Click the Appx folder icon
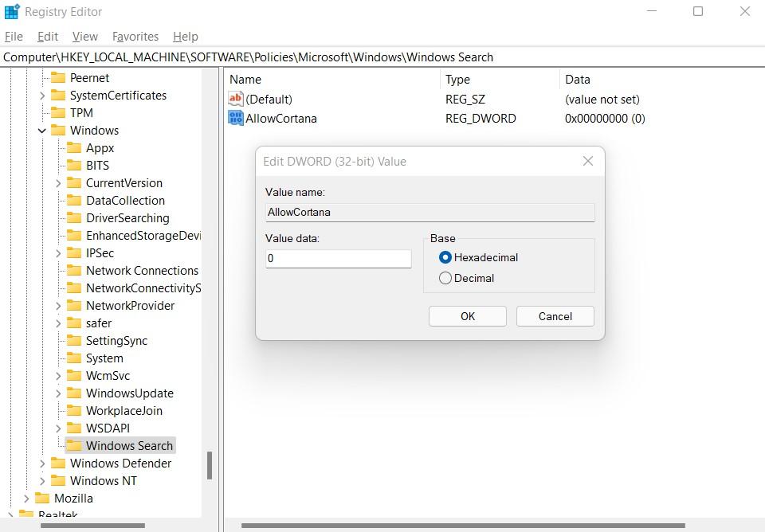This screenshot has width=765, height=532. pyautogui.click(x=74, y=148)
